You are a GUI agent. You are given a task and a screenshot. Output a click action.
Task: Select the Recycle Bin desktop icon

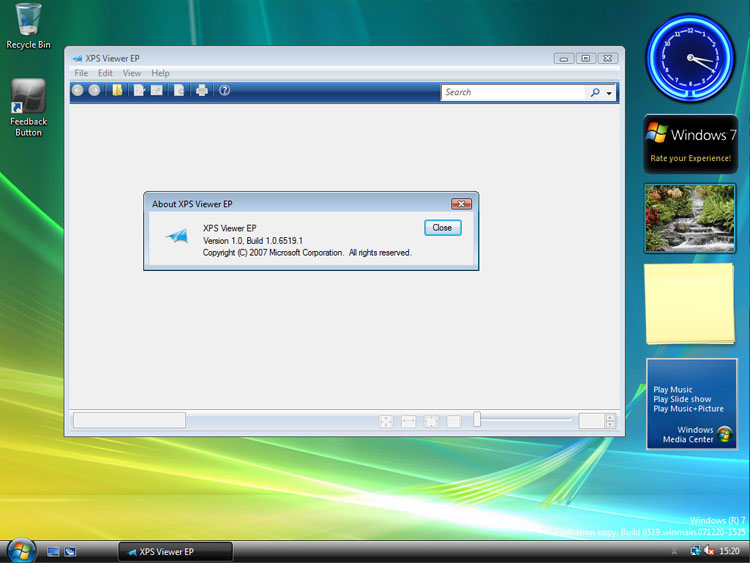pyautogui.click(x=28, y=26)
